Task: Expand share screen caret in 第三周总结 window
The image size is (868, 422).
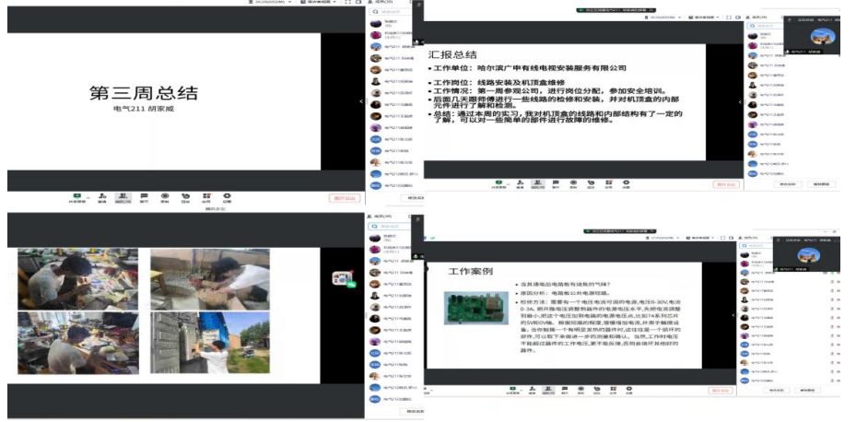Action: [x=86, y=195]
